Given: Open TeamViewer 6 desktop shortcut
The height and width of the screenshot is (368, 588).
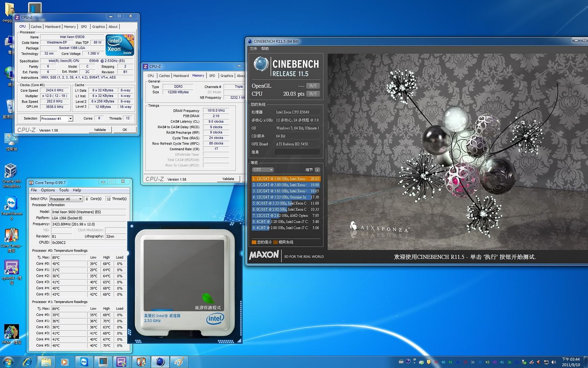Looking at the screenshot, I should coord(11,208).
